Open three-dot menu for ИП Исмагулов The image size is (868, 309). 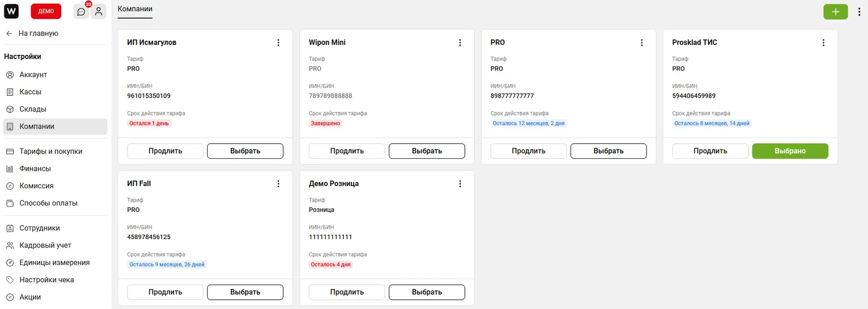coord(278,43)
